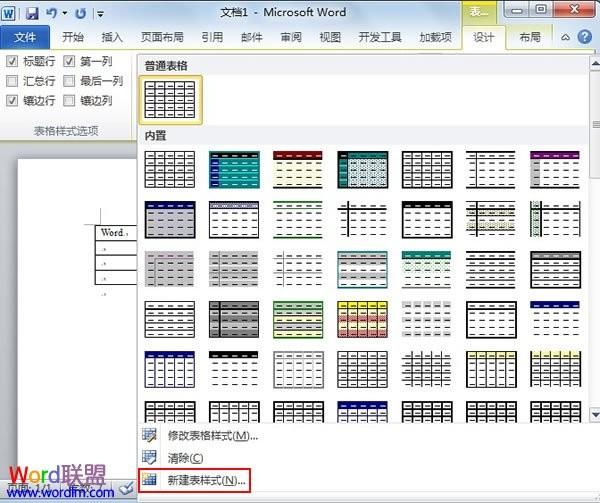This screenshot has width=600, height=503.
Task: Uncheck the 标题行 checkbox
Action: (x=12, y=62)
